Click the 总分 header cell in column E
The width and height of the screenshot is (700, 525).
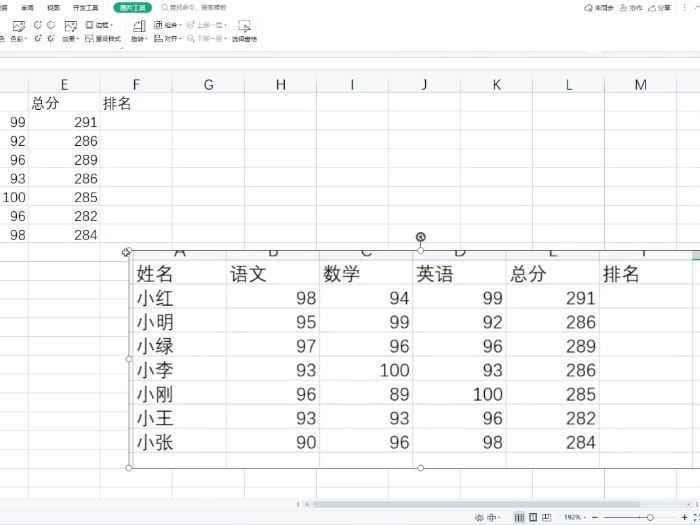click(64, 103)
